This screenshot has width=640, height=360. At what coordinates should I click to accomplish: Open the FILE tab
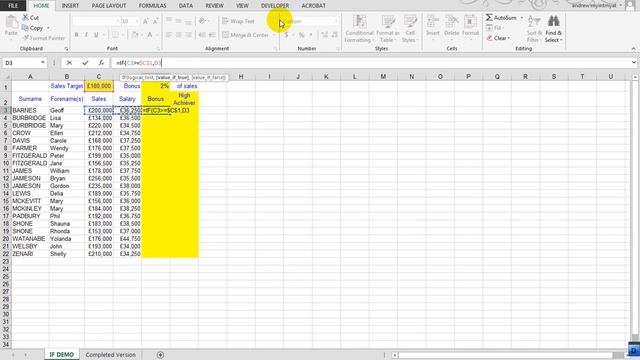click(x=13, y=6)
